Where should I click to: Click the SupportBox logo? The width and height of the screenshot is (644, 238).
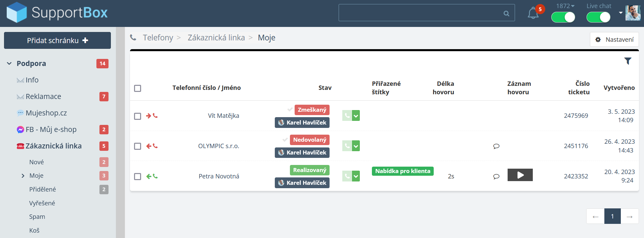point(57,13)
